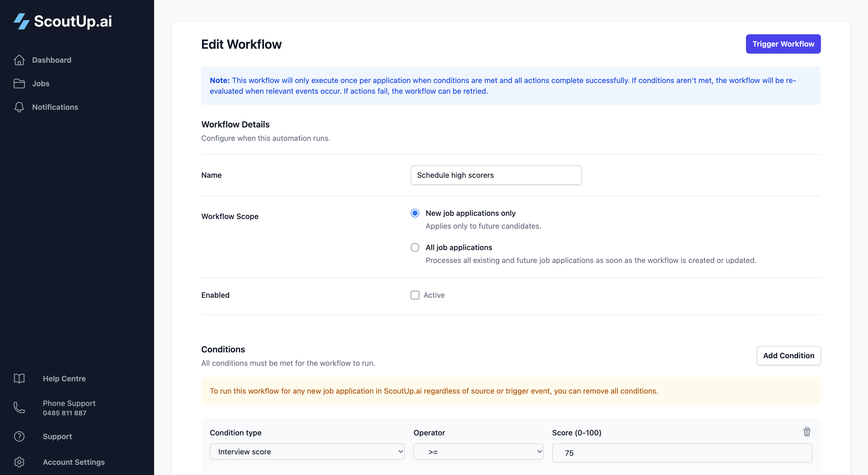Select the New job applications only option

pos(414,213)
